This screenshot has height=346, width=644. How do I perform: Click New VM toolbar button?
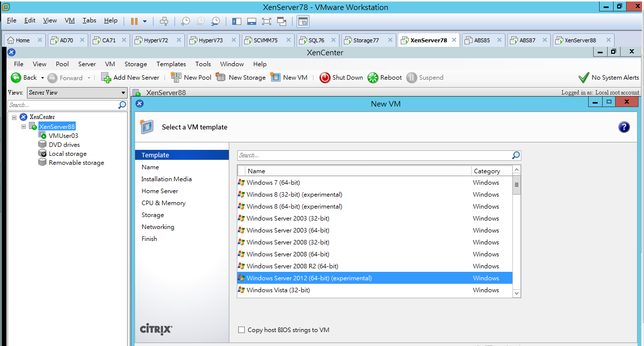pos(289,78)
